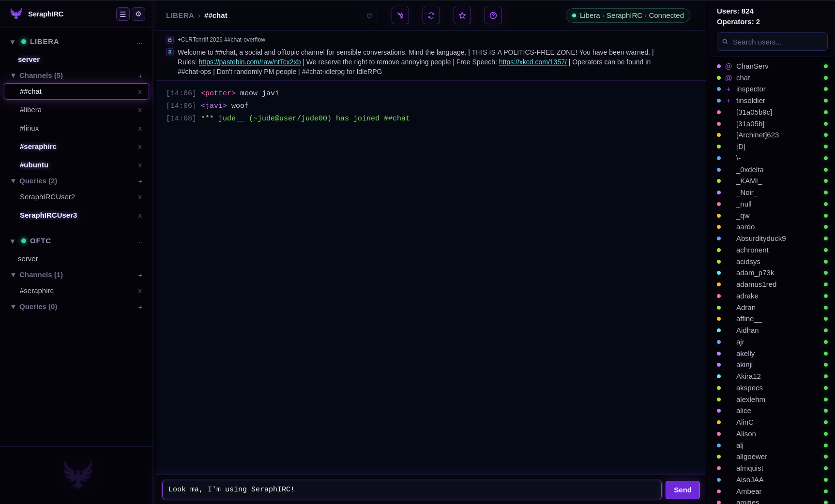The width and height of the screenshot is (835, 504).
Task: Click the lock icon beside channel modes
Action: click(x=170, y=40)
